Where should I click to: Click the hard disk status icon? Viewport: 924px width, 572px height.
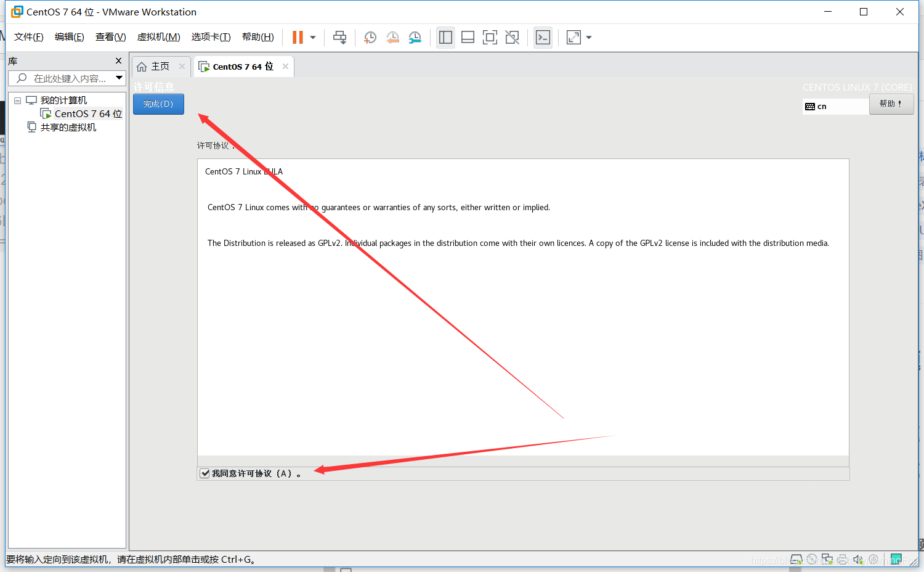point(796,560)
